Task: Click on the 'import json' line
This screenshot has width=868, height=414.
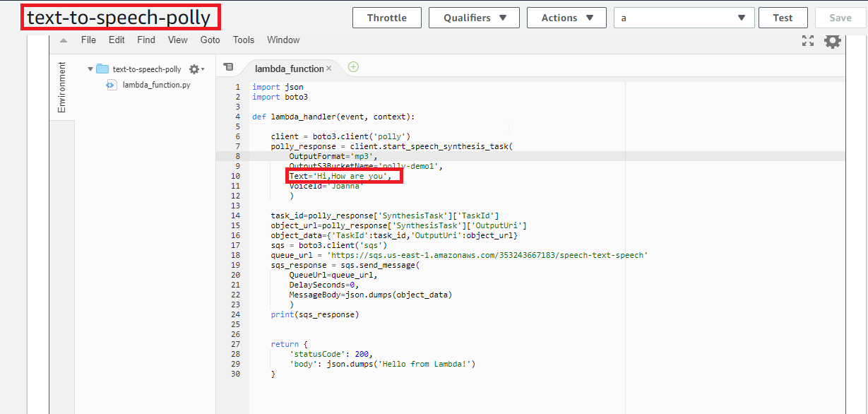Action: tap(278, 87)
